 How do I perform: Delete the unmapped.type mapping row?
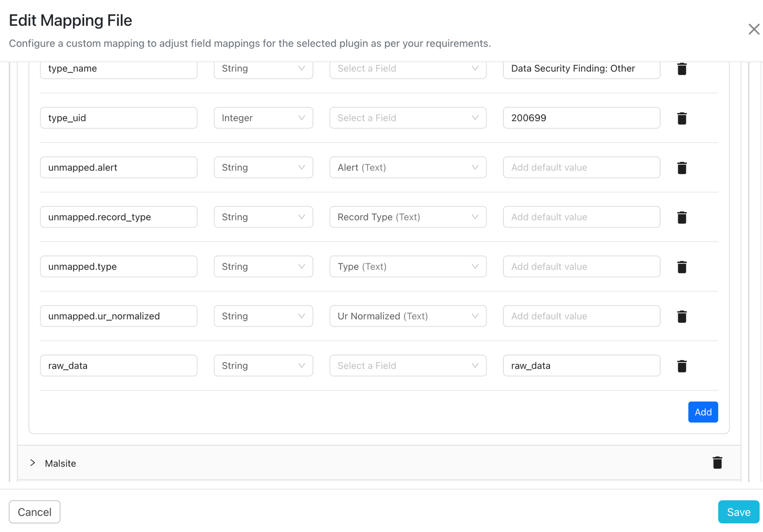point(682,267)
